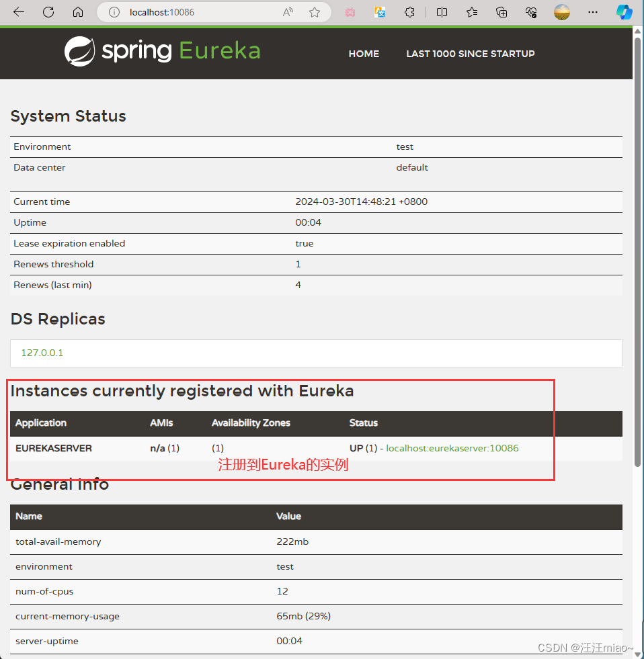Select the n/a (1) AMIs cell

(x=165, y=448)
